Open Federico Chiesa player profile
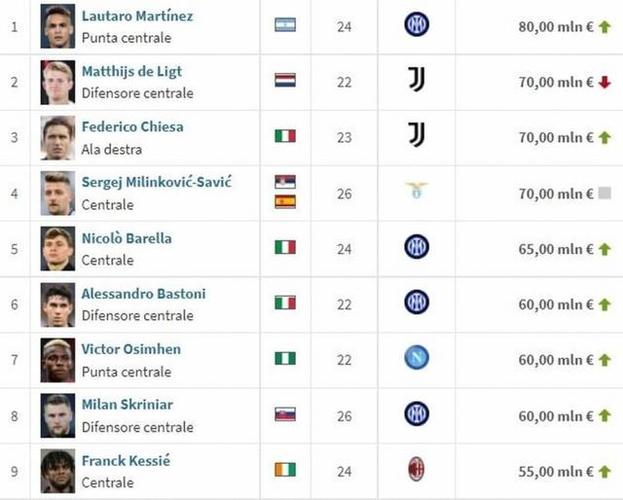623x500 pixels. click(132, 127)
